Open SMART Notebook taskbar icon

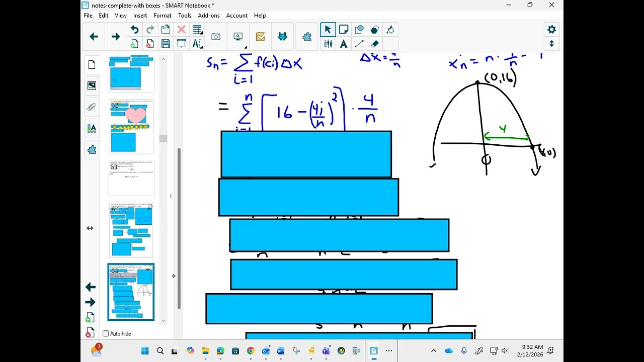pyautogui.click(x=374, y=351)
